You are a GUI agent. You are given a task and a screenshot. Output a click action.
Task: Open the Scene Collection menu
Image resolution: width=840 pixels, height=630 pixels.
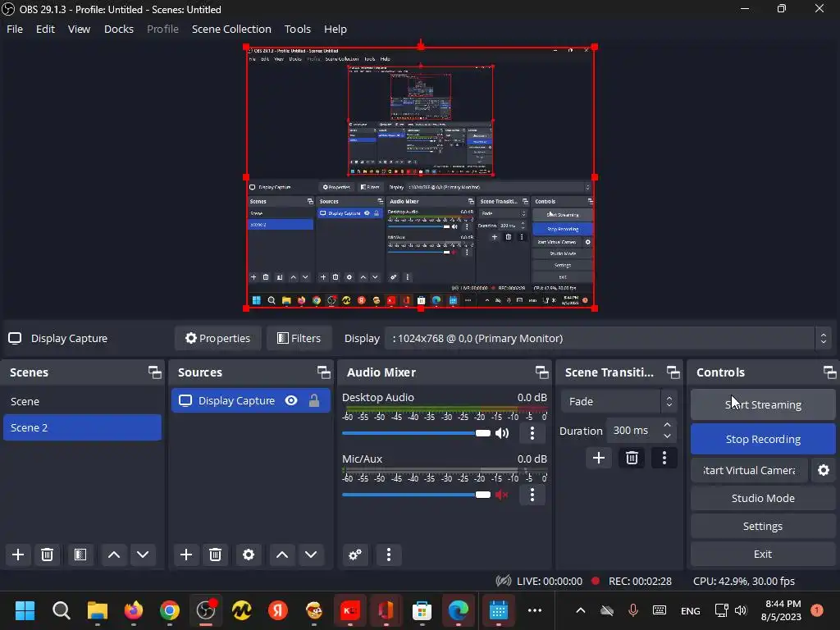[231, 29]
